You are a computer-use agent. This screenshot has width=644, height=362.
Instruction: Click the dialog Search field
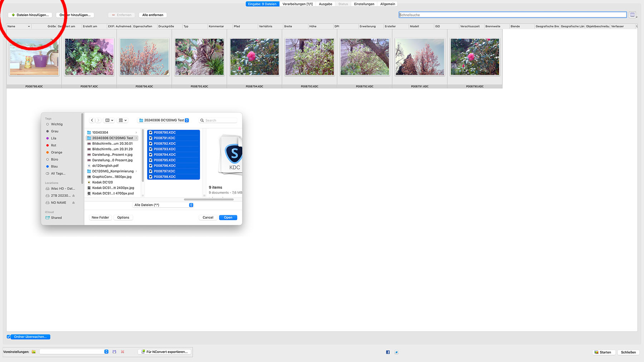[x=218, y=120]
